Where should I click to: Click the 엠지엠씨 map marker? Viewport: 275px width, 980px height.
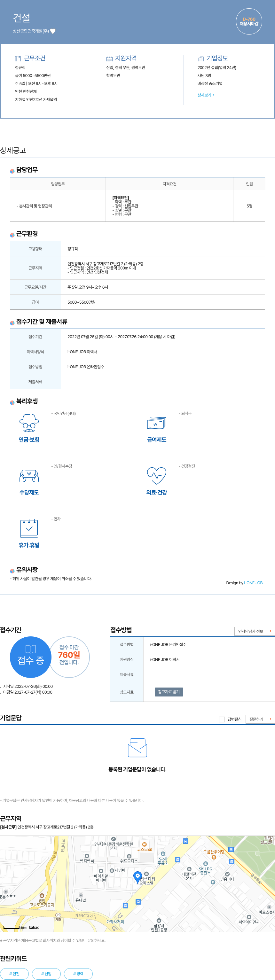pyautogui.click(x=87, y=856)
